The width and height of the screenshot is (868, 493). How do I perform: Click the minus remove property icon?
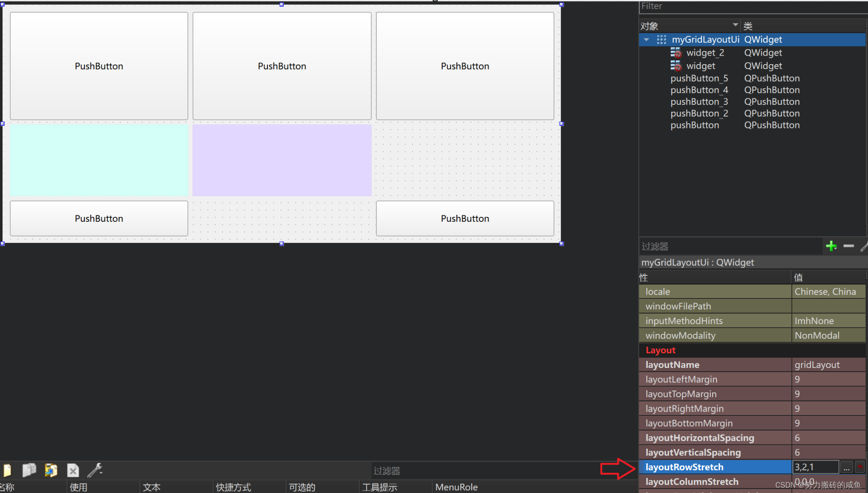tap(849, 246)
